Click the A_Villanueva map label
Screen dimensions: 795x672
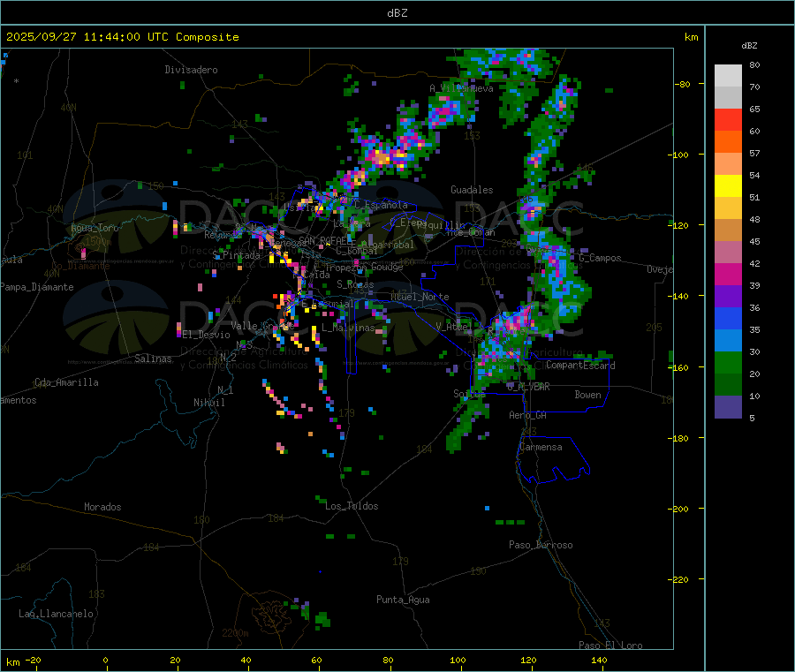pyautogui.click(x=461, y=88)
